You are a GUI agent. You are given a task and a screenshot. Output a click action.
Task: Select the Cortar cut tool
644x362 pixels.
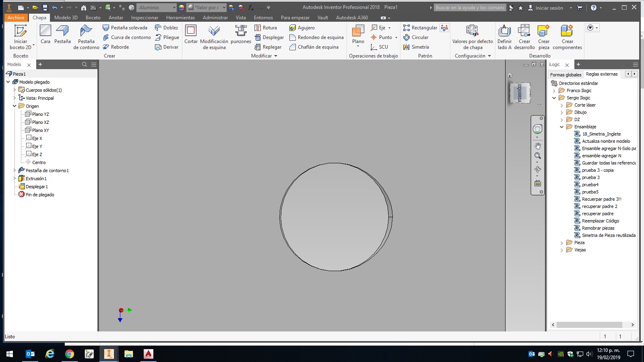(191, 36)
